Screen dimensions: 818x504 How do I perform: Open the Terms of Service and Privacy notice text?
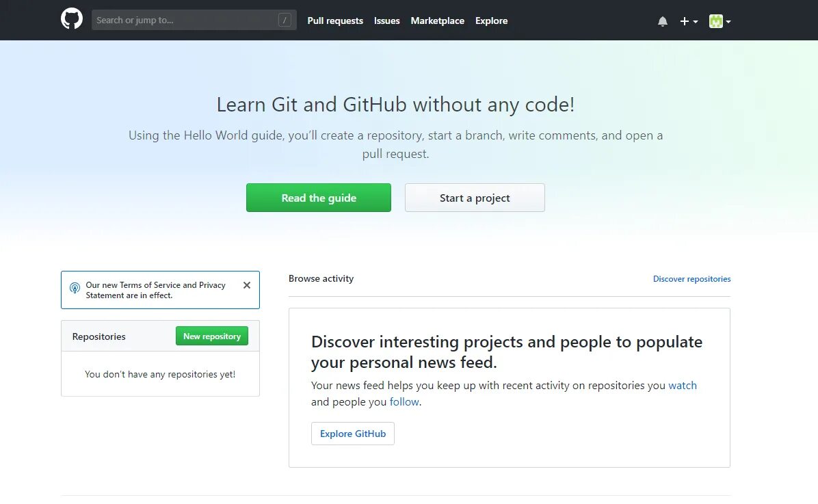coord(155,290)
